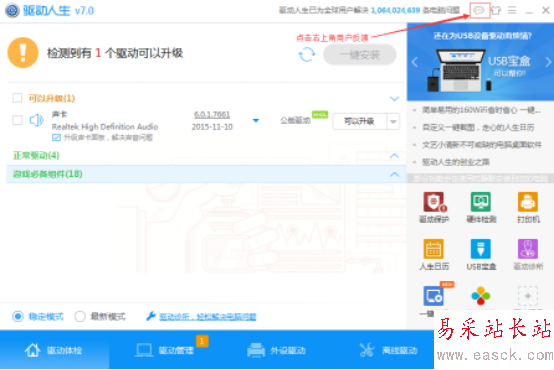Click the WHQL green badge

[x=320, y=114]
